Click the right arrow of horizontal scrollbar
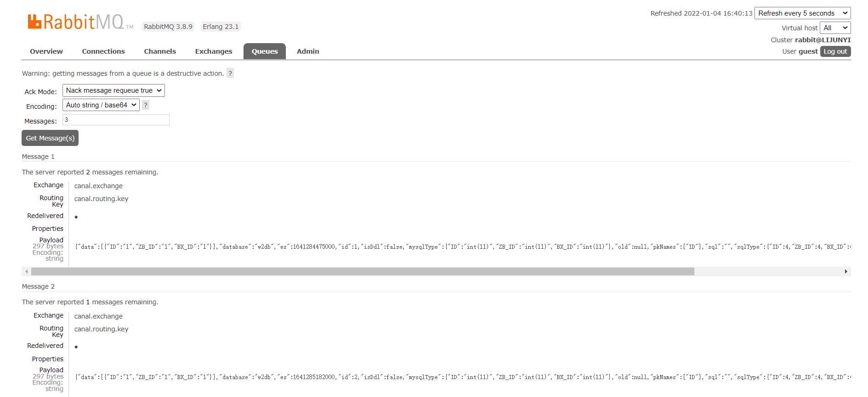This screenshot has width=868, height=397. point(846,272)
